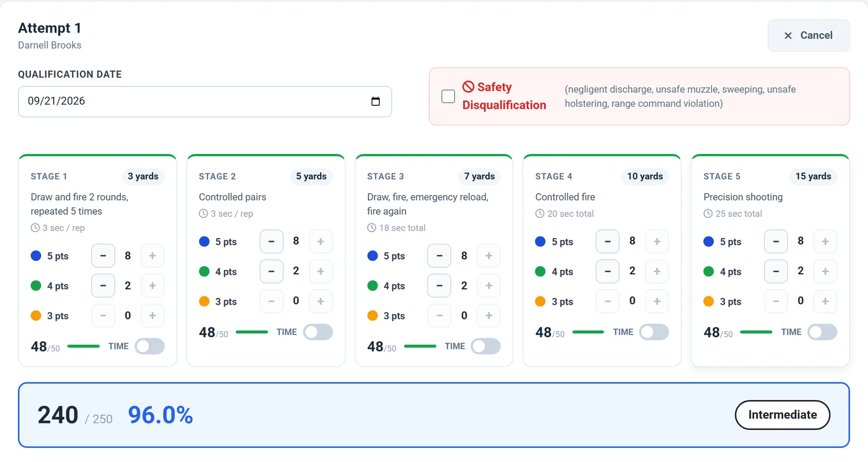The height and width of the screenshot is (462, 868).
Task: Toggle the Stage 1 TIME switch
Action: click(x=150, y=347)
